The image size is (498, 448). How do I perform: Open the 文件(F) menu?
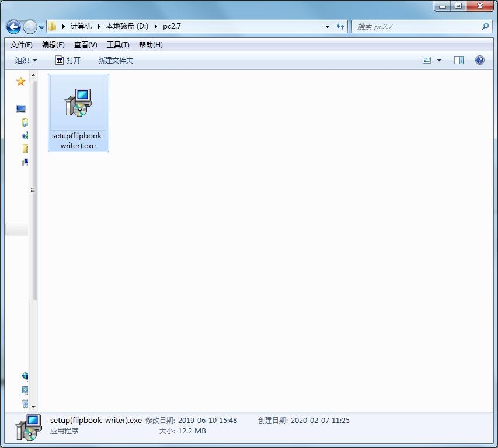tap(22, 45)
